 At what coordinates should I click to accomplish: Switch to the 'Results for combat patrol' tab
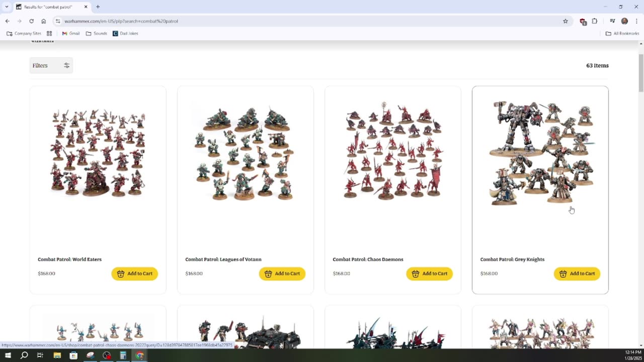point(51,7)
